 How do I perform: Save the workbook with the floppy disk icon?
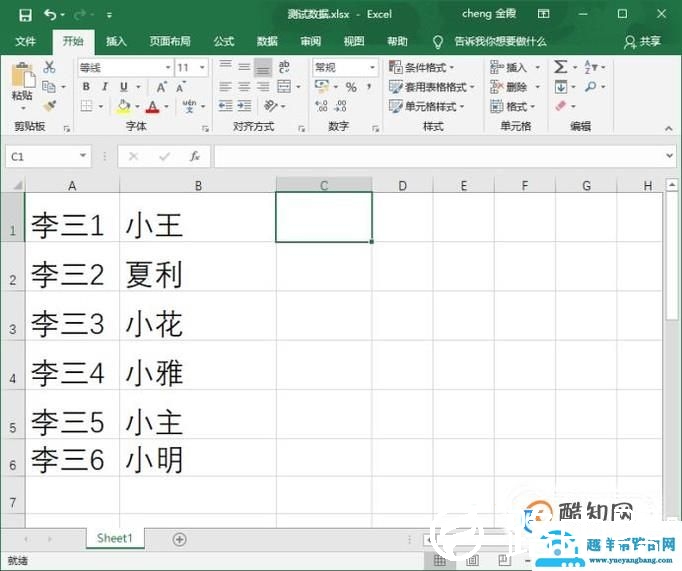(25, 15)
